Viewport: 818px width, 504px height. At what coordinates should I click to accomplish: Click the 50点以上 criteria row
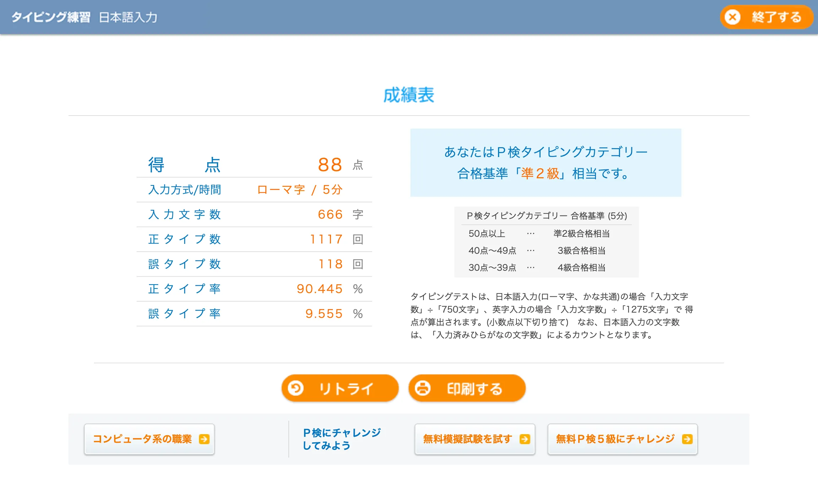[547, 234]
